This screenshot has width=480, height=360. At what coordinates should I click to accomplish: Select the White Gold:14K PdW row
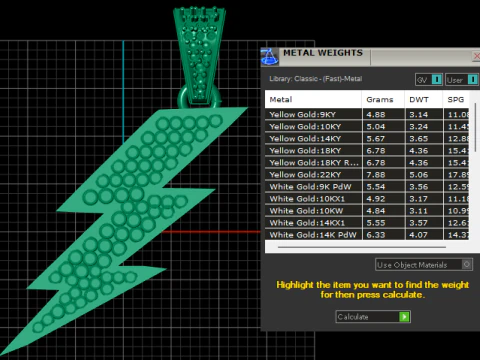pyautogui.click(x=367, y=234)
